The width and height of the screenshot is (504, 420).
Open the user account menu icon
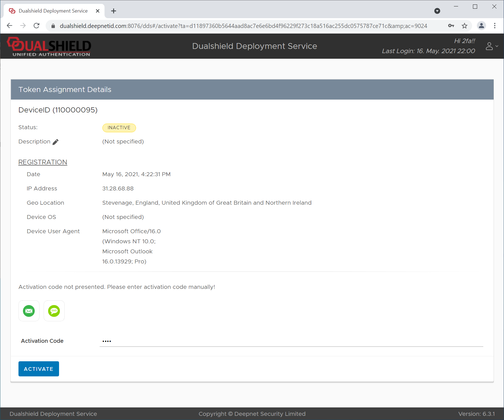click(x=491, y=46)
